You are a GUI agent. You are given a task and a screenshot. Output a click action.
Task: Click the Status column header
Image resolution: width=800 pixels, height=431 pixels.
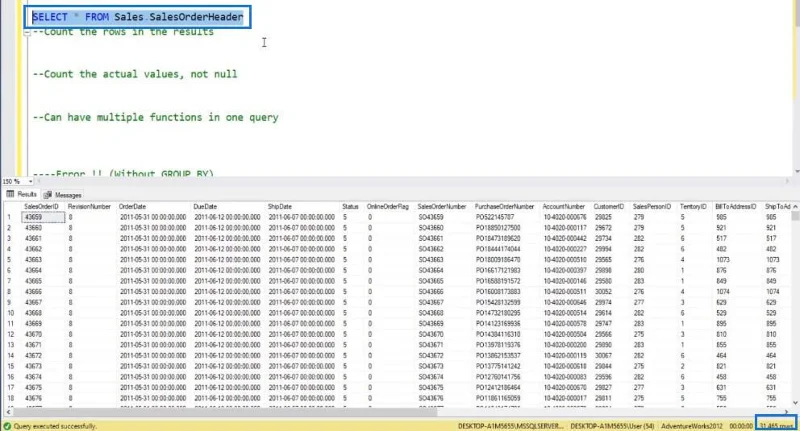(350, 207)
